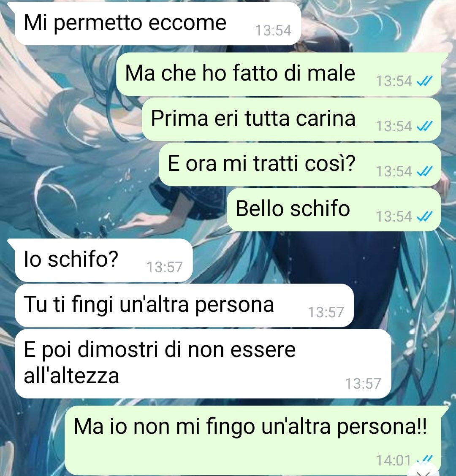The width and height of the screenshot is (456, 476).
Task: Tap the blue read ticks on 'Ma che ho fatto di male'
Action: (x=424, y=81)
